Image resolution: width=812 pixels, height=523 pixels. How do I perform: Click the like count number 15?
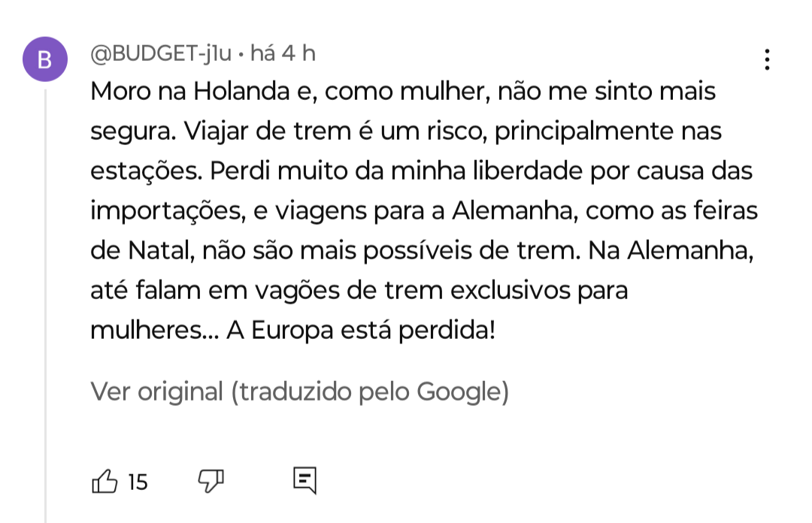click(138, 482)
